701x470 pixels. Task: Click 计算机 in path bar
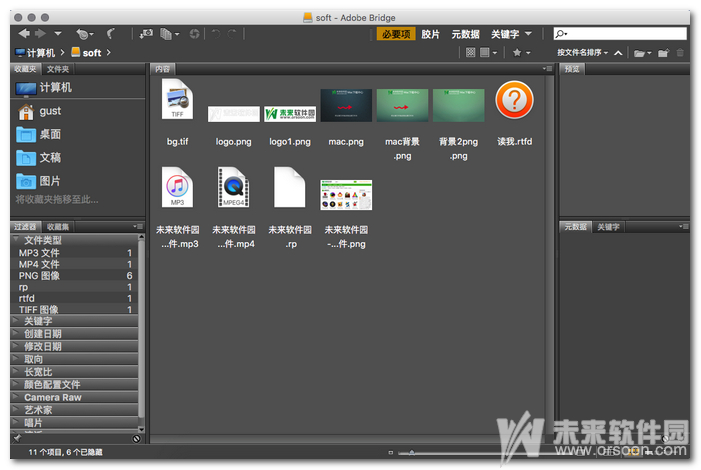coord(35,53)
